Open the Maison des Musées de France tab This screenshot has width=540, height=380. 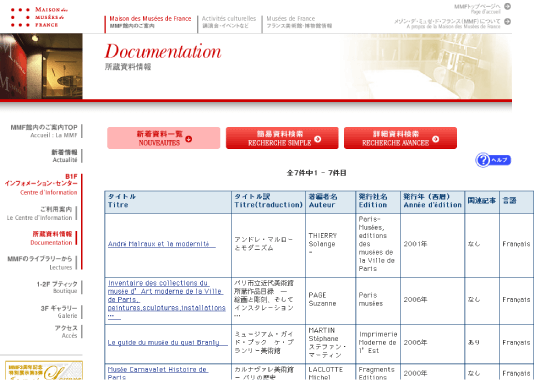pos(150,22)
